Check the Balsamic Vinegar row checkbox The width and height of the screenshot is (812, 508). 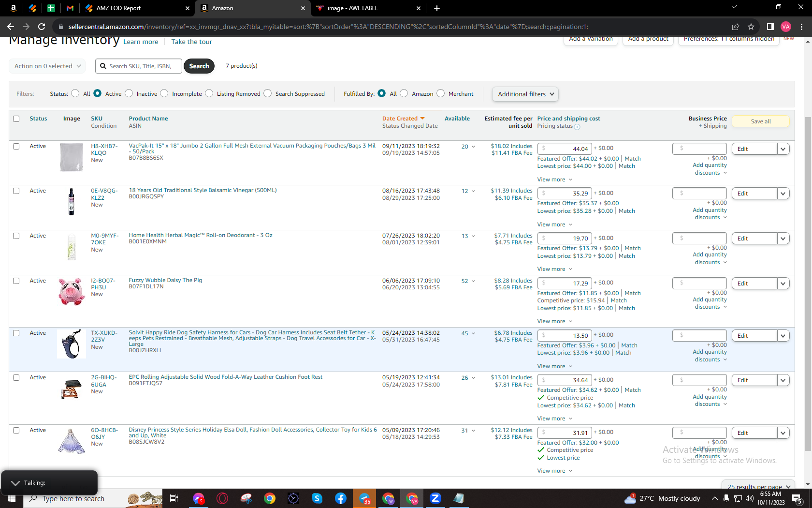16,191
